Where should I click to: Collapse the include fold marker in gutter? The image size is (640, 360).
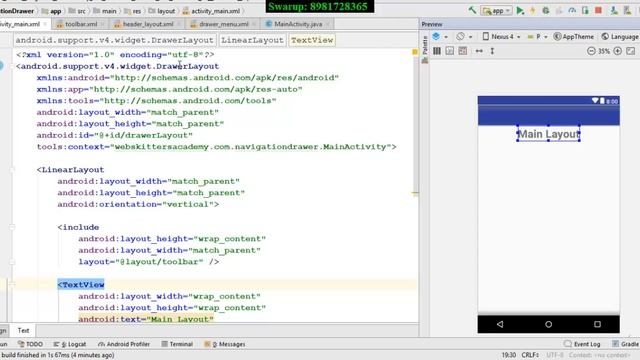(x=12, y=227)
